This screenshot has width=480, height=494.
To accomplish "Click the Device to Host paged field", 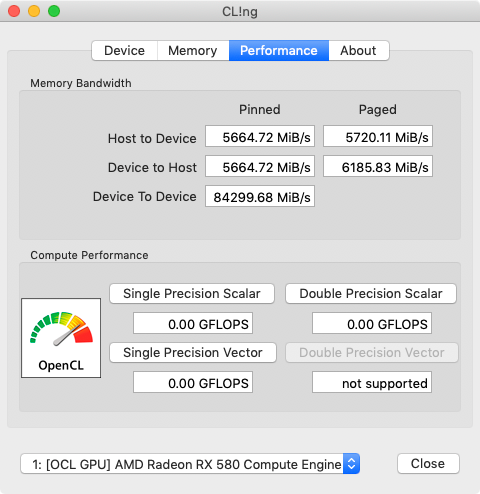I will 378,166.
